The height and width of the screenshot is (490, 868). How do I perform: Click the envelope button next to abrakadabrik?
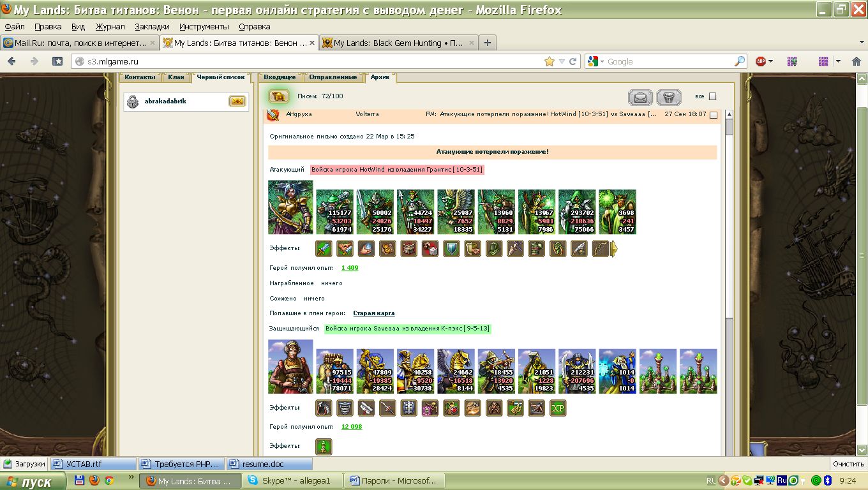[237, 101]
